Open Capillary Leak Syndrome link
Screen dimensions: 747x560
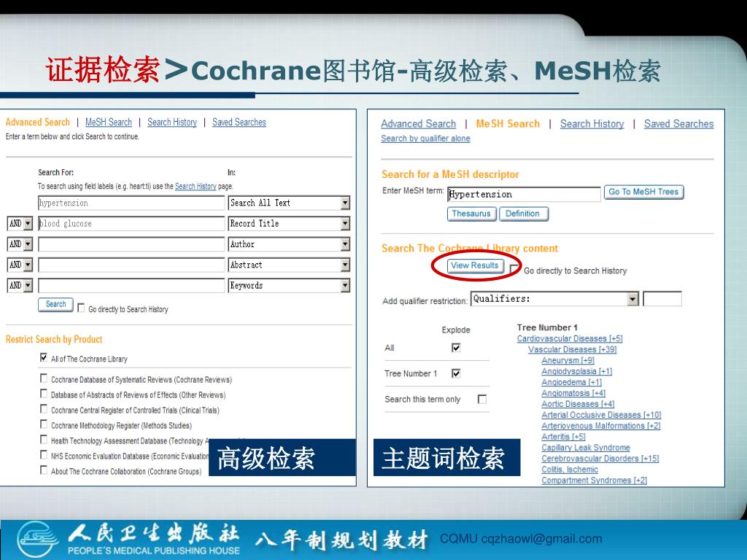[586, 448]
